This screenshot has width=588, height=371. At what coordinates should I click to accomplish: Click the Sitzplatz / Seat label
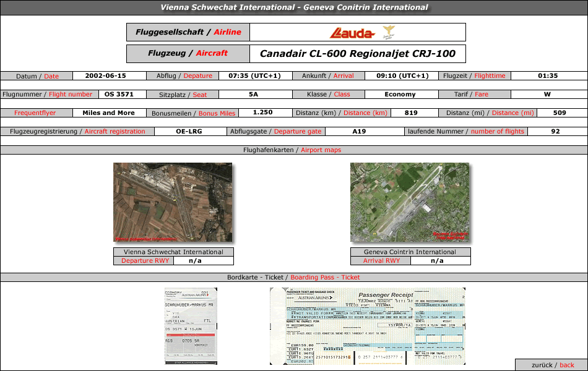pyautogui.click(x=183, y=95)
